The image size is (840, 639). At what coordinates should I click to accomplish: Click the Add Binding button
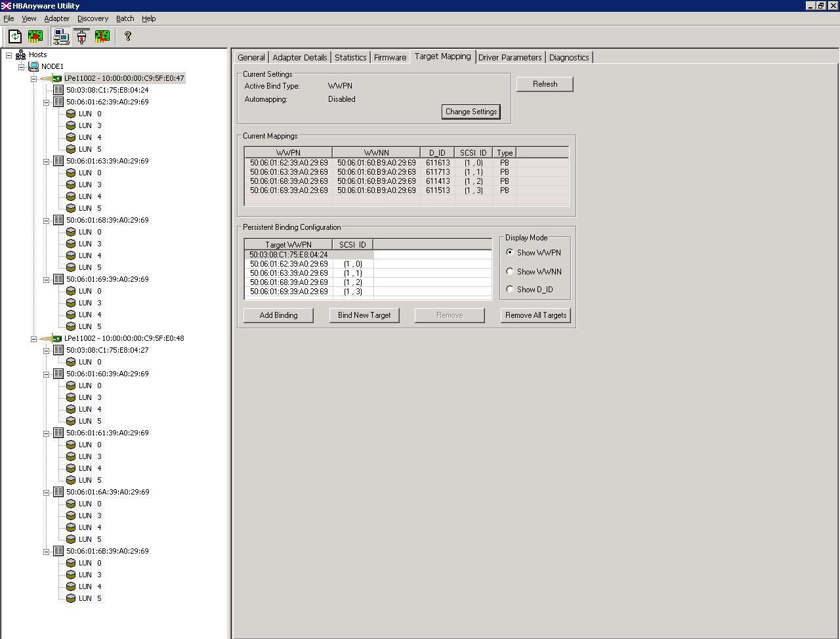278,315
